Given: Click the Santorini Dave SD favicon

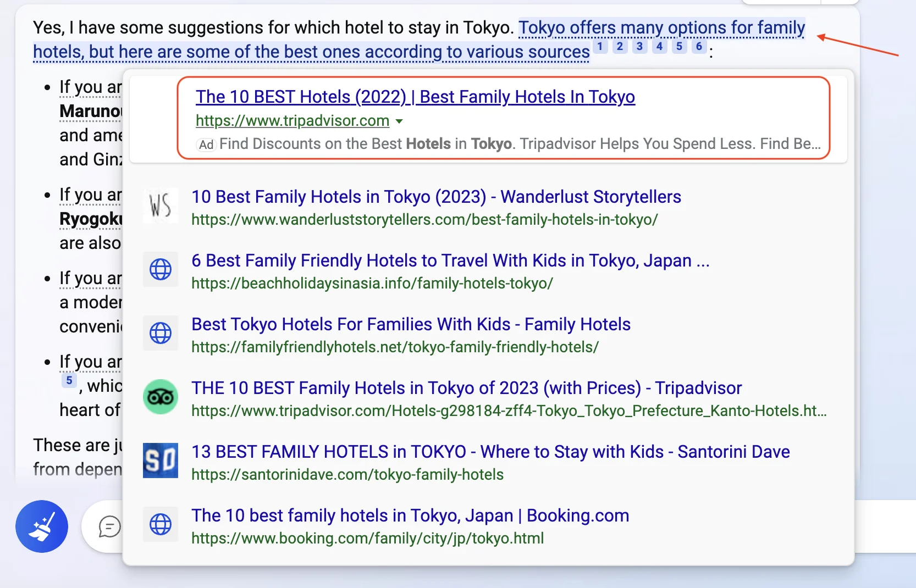Looking at the screenshot, I should 161,461.
